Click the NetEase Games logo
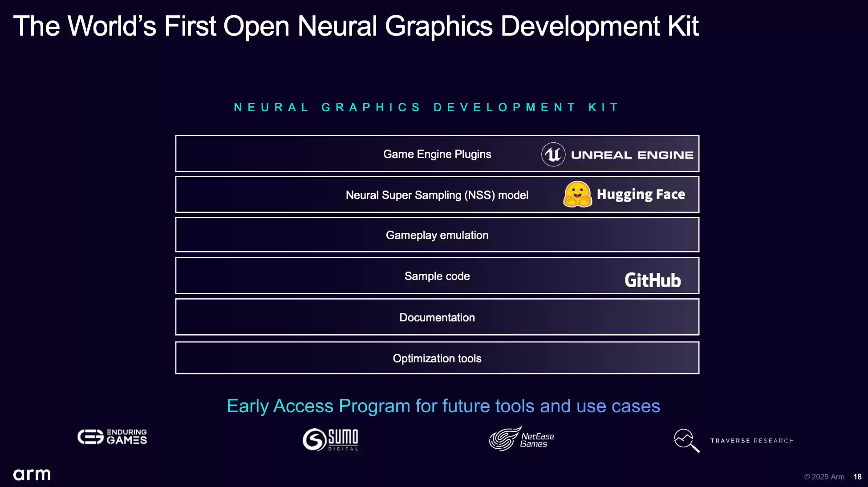 click(522, 439)
